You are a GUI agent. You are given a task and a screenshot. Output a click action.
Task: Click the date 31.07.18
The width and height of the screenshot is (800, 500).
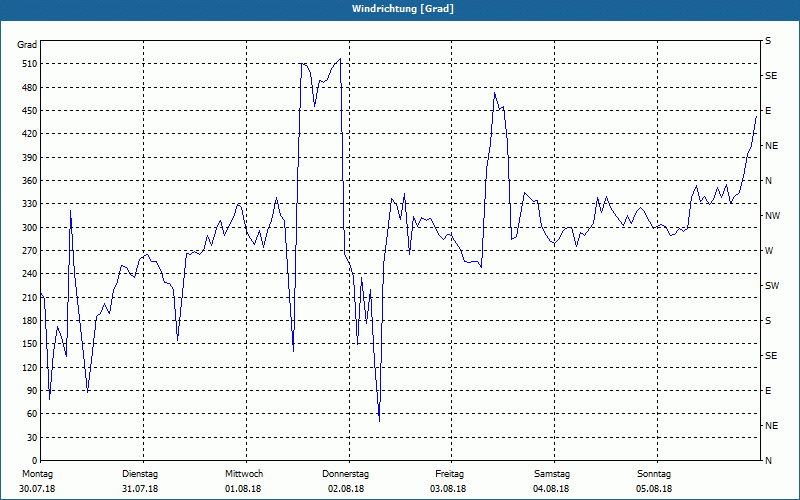pyautogui.click(x=140, y=489)
